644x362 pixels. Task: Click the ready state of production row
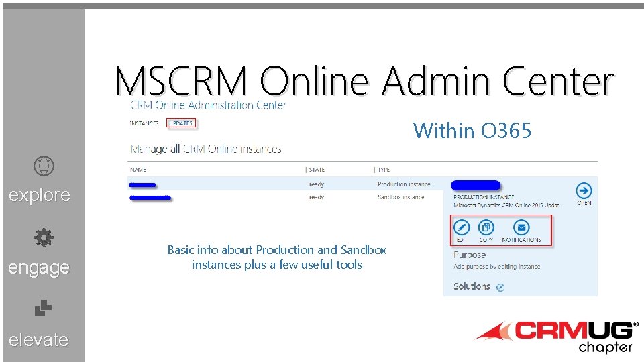316,184
